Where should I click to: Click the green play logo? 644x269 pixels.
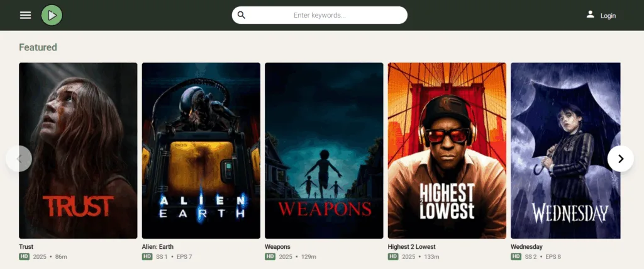pyautogui.click(x=52, y=15)
